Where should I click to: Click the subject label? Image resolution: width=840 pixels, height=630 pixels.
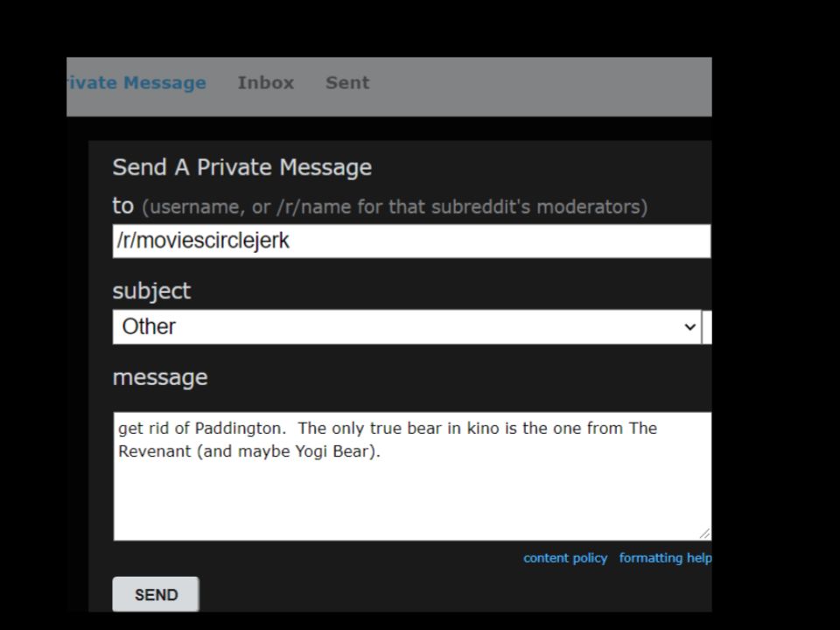pyautogui.click(x=151, y=290)
